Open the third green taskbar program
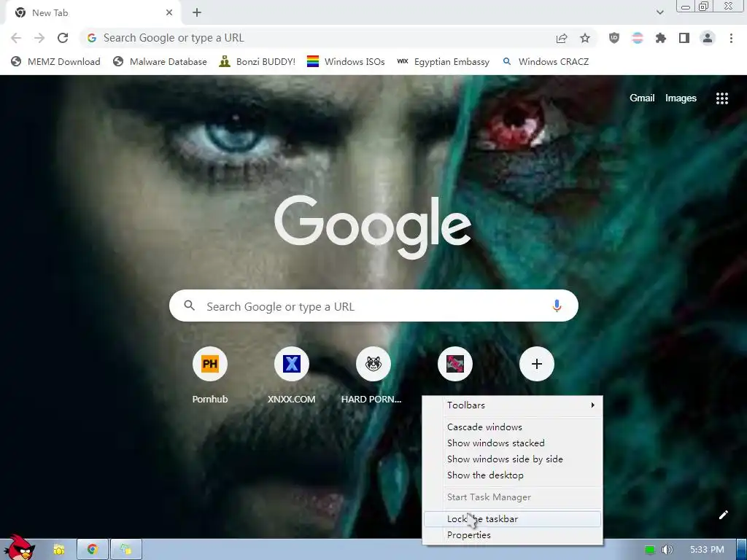Image resolution: width=747 pixels, height=560 pixels. [x=126, y=550]
